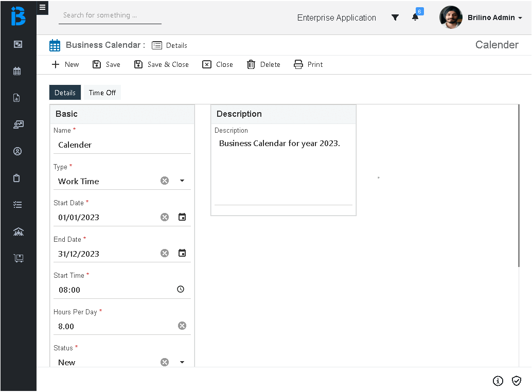Click the Details list icon in header

[157, 45]
